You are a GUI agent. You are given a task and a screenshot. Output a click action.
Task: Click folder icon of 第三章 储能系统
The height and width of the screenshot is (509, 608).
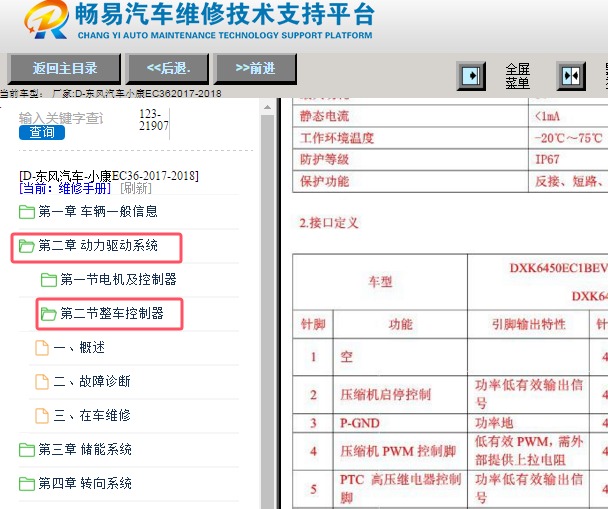click(x=27, y=450)
